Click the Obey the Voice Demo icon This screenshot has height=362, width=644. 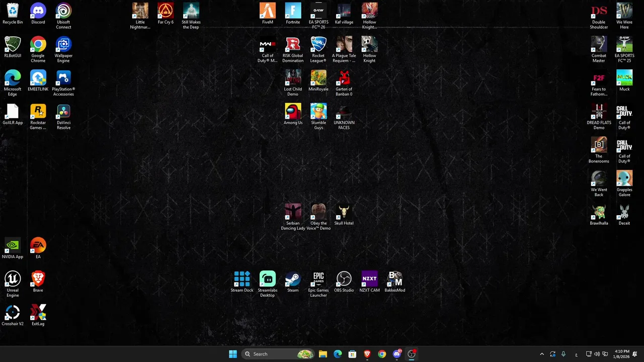[318, 217]
